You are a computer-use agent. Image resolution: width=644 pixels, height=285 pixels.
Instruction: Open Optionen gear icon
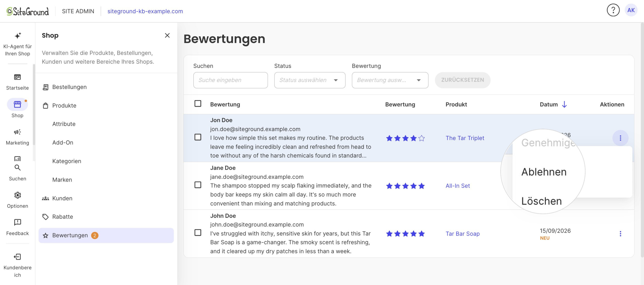point(17,195)
